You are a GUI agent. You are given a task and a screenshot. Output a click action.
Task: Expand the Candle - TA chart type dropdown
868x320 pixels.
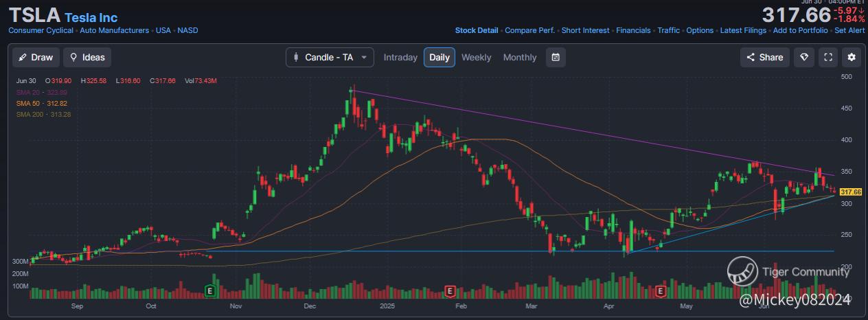point(330,58)
